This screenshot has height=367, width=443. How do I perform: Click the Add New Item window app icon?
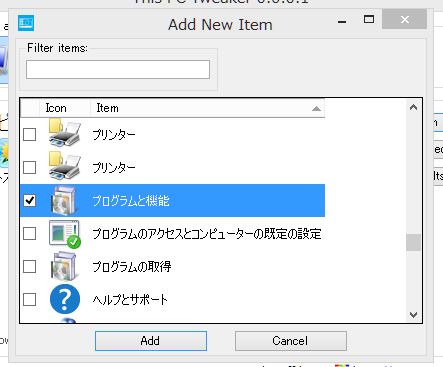[26, 23]
